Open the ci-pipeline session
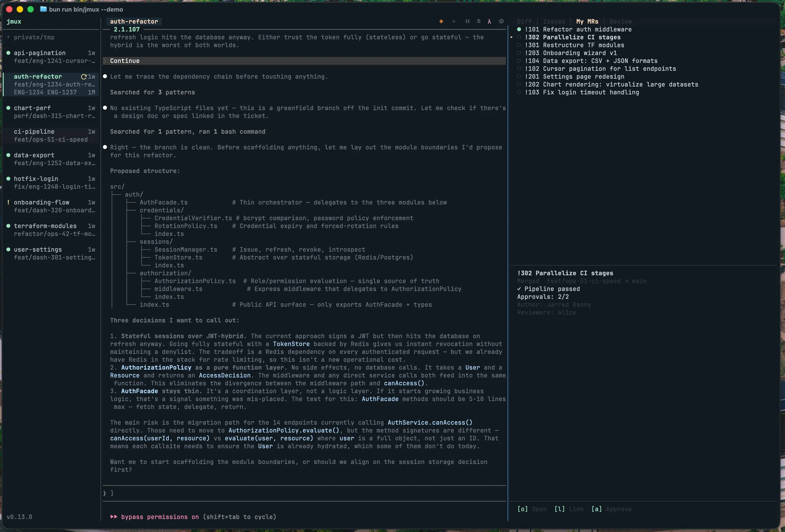 pos(51,135)
